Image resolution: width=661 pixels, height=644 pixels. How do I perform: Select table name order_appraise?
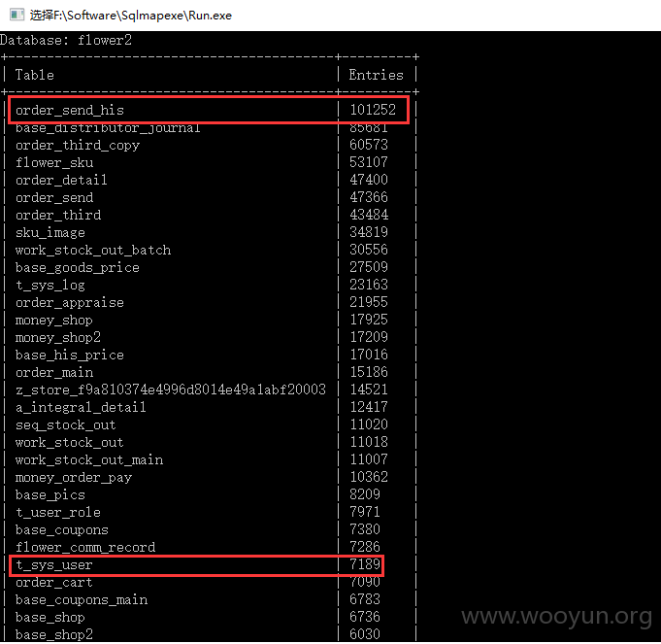pyautogui.click(x=70, y=302)
